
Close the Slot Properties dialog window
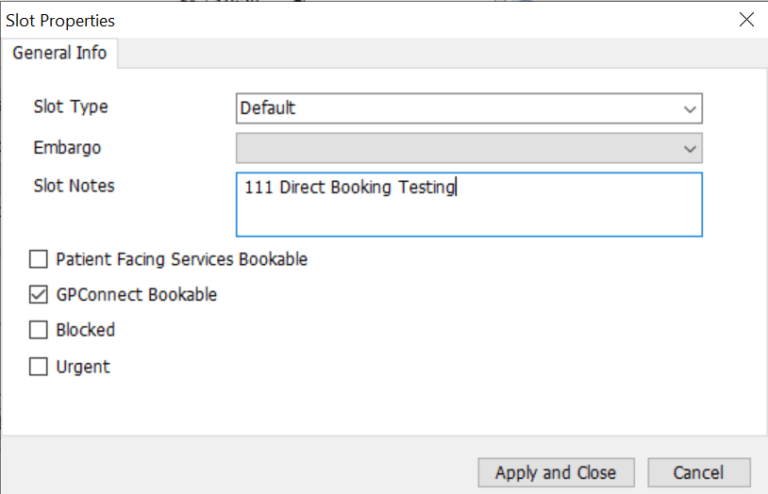pos(745,19)
